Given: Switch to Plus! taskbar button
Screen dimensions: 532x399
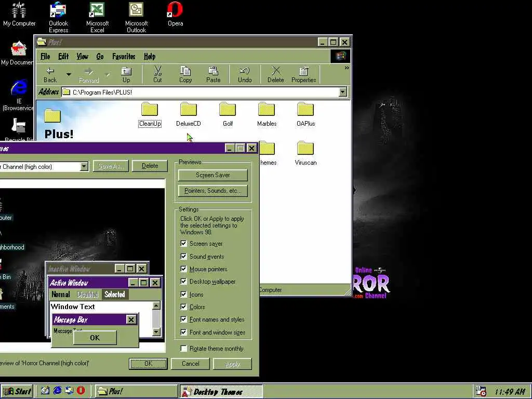Looking at the screenshot, I should (x=136, y=391).
